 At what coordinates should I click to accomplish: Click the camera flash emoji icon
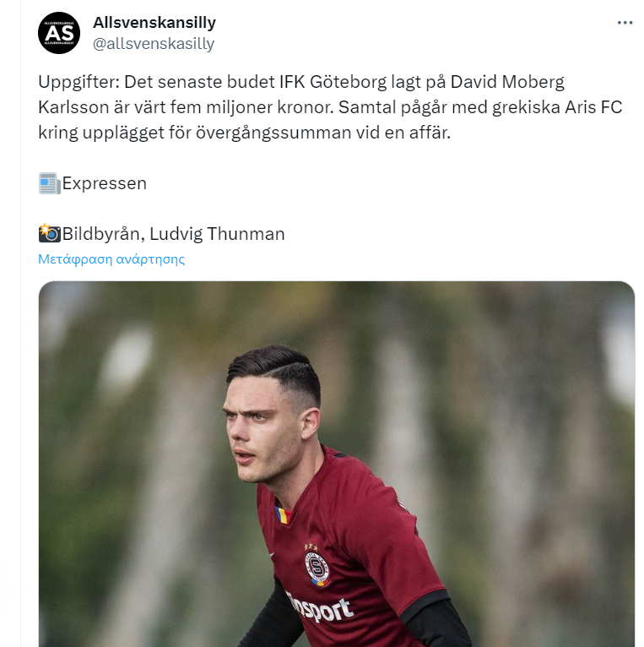50,233
